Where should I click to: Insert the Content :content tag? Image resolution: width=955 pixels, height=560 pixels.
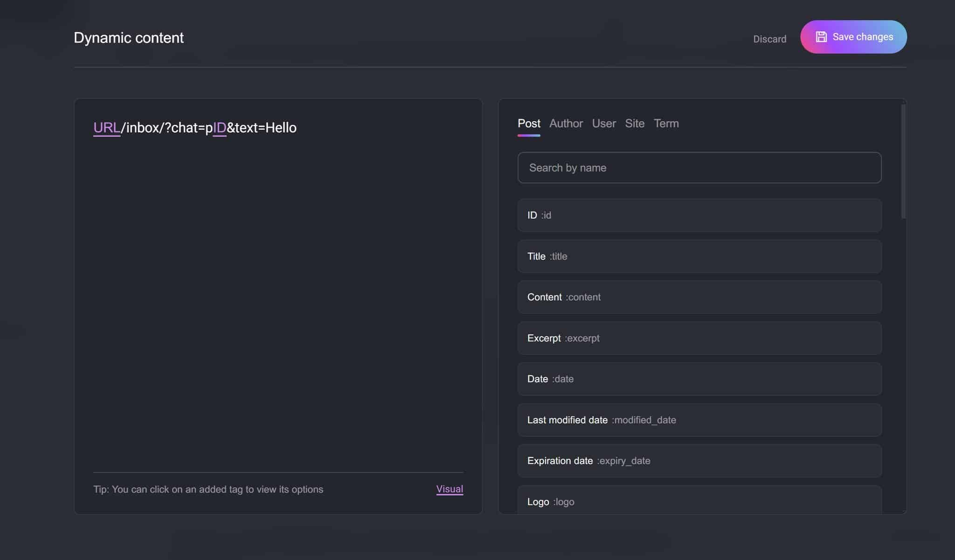pyautogui.click(x=699, y=297)
